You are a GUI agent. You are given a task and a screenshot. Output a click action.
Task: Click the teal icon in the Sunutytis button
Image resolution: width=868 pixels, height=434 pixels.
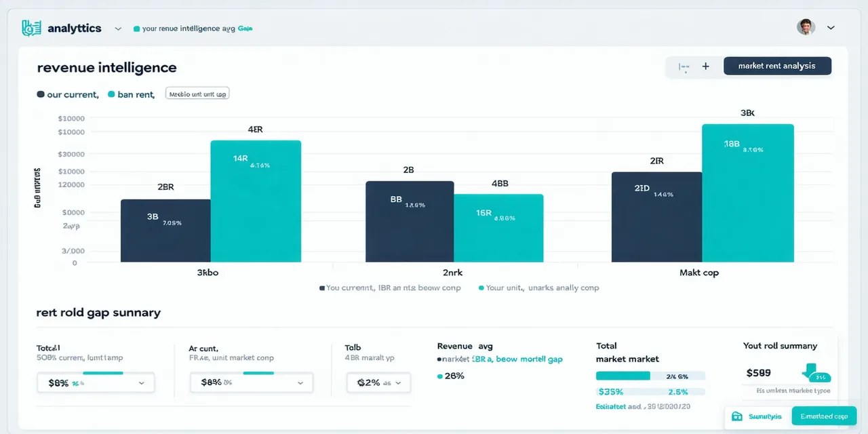pos(737,416)
